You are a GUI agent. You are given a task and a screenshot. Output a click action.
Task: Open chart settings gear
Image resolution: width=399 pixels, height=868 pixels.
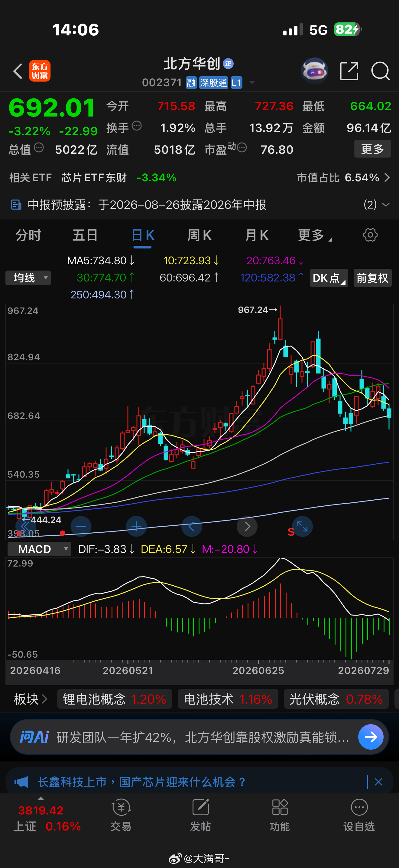(x=370, y=235)
